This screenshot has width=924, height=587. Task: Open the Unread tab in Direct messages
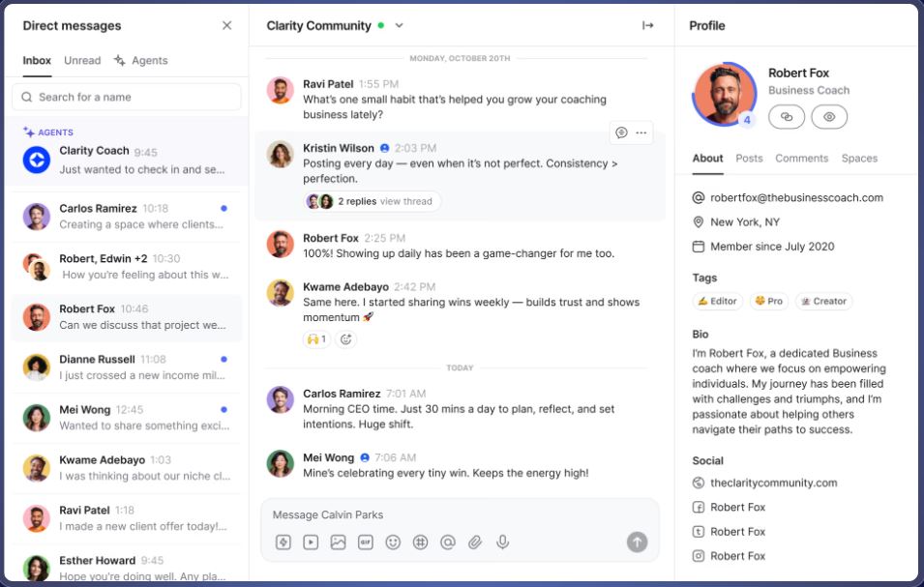(x=82, y=60)
